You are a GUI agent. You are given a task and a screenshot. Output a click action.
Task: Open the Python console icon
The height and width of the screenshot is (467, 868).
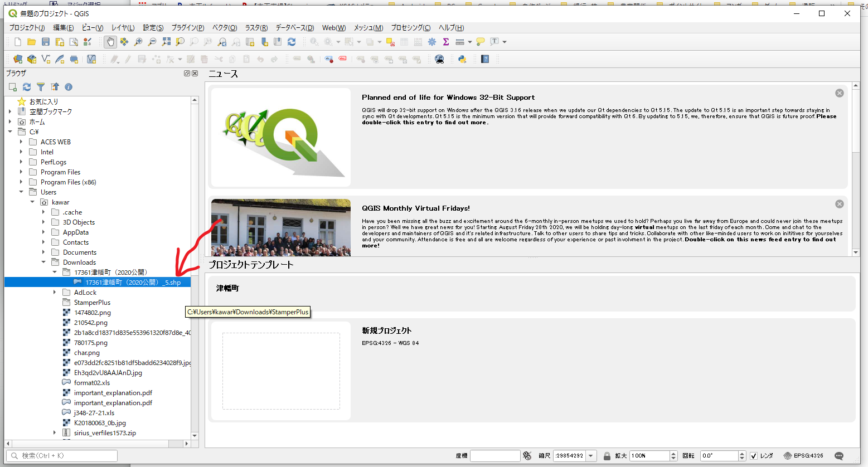(x=462, y=59)
